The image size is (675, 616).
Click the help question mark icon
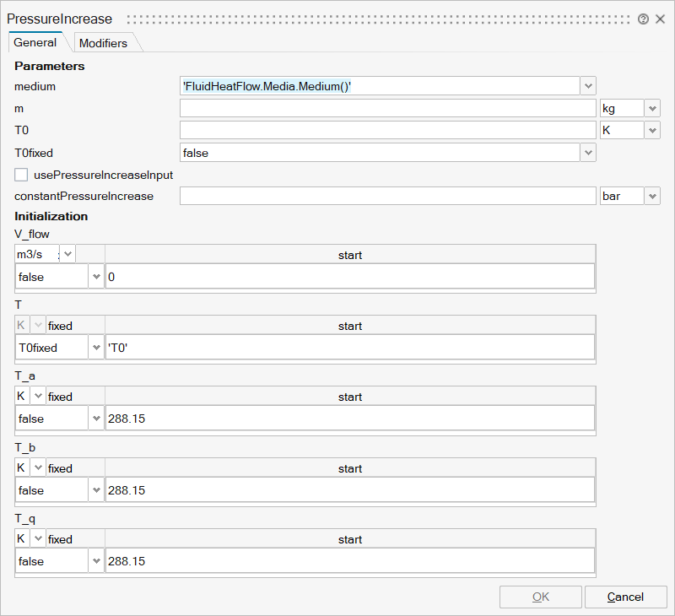pyautogui.click(x=644, y=19)
